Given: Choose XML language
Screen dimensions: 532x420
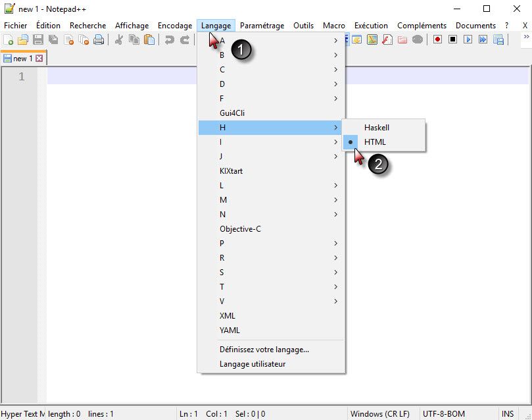Looking at the screenshot, I should pyautogui.click(x=272, y=316).
